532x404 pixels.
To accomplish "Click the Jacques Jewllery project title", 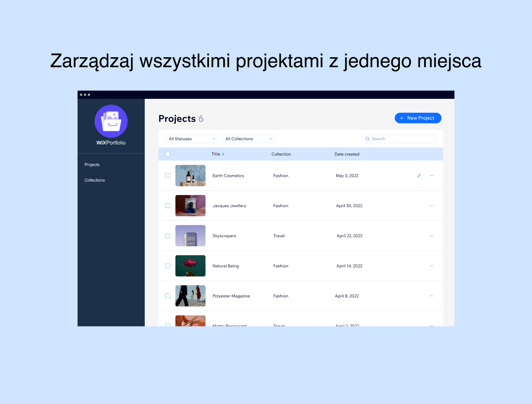I will click(x=229, y=205).
